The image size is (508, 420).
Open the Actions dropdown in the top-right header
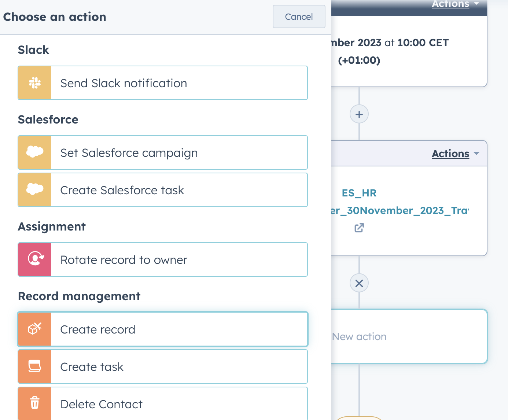[x=450, y=4]
